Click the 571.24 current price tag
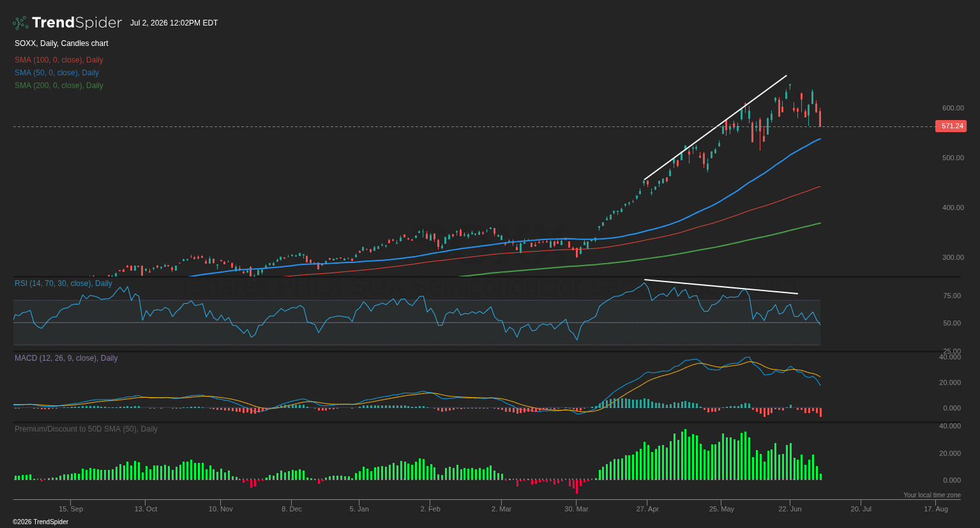 tap(951, 126)
